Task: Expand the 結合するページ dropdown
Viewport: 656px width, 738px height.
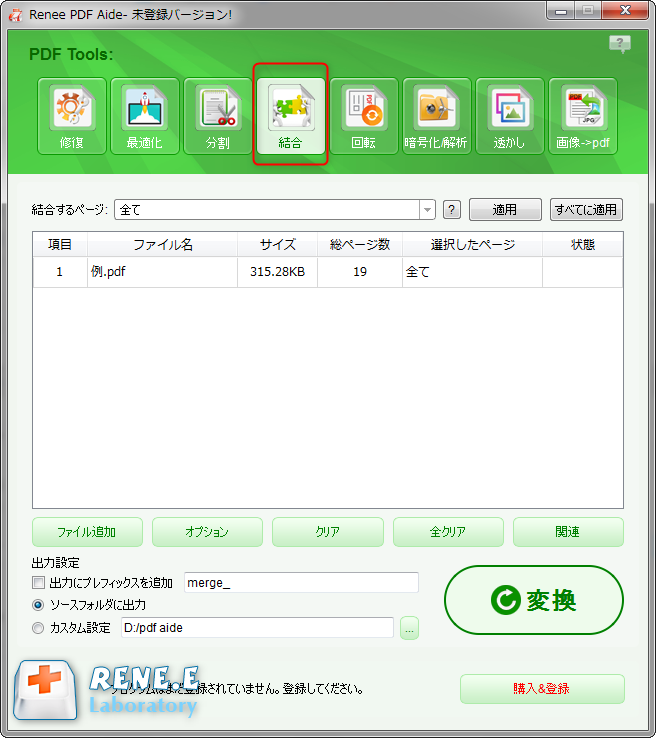Action: tap(427, 210)
